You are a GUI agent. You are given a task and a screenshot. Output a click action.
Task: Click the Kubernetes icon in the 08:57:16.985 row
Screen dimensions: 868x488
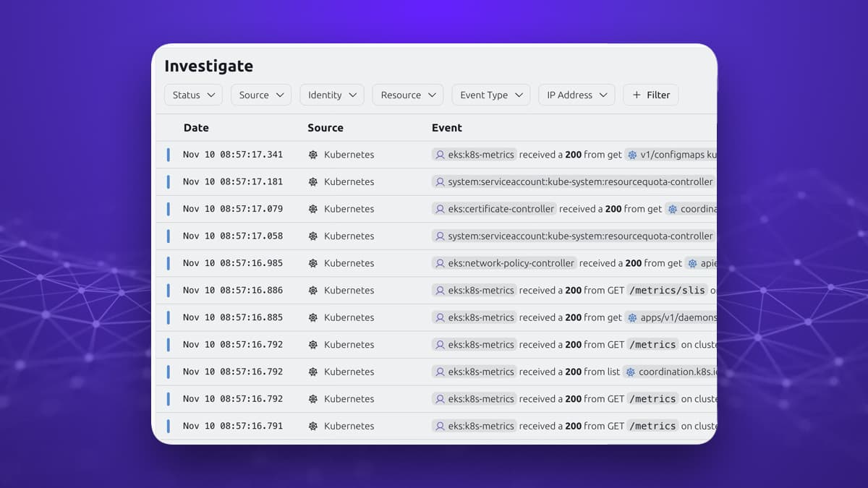(313, 263)
